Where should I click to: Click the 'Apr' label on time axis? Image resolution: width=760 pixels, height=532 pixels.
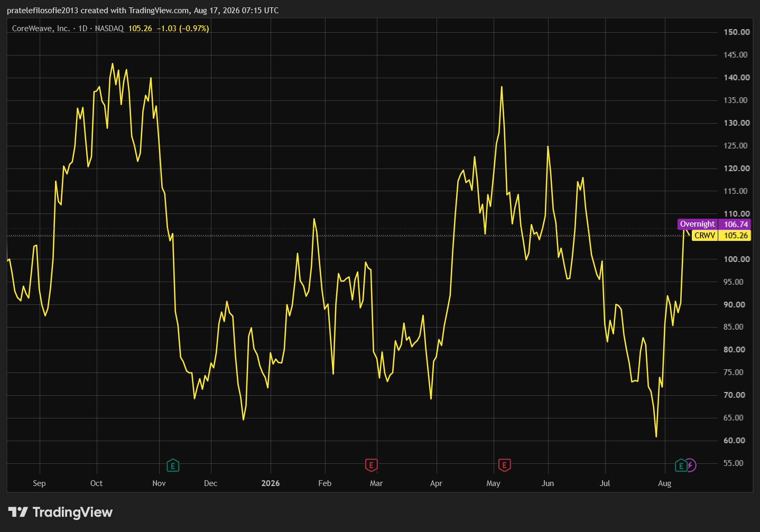click(x=436, y=483)
